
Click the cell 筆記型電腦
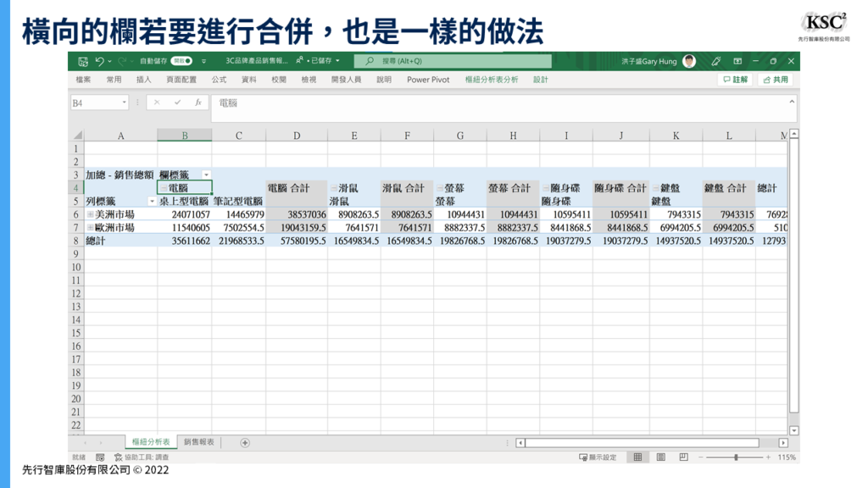click(x=238, y=202)
